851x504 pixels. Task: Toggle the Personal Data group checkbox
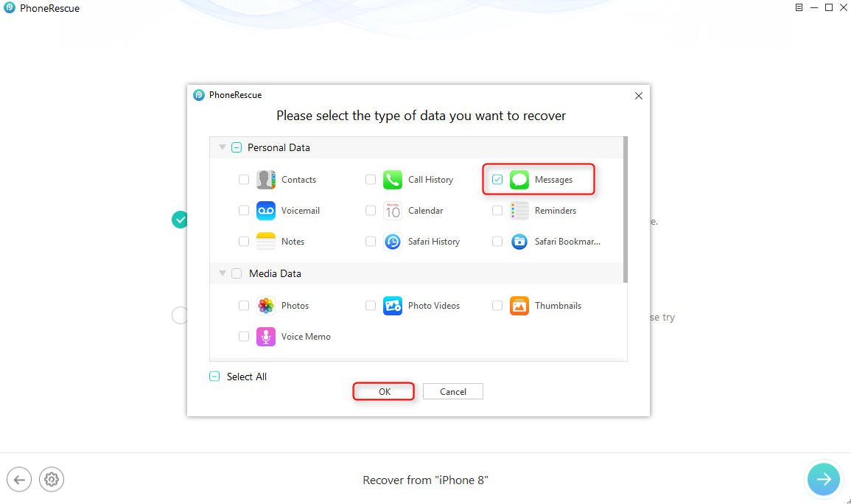pos(237,147)
